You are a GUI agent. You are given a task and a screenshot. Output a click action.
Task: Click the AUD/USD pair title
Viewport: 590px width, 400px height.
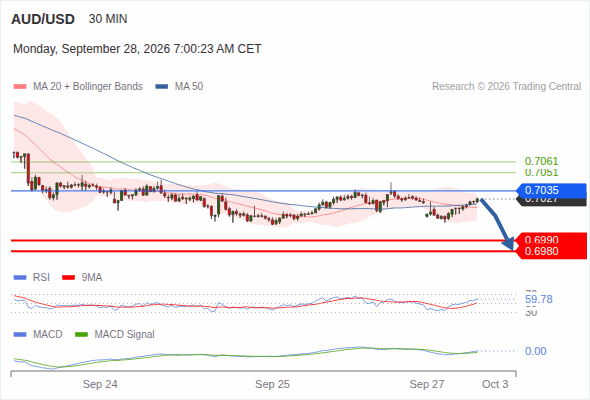pos(43,19)
